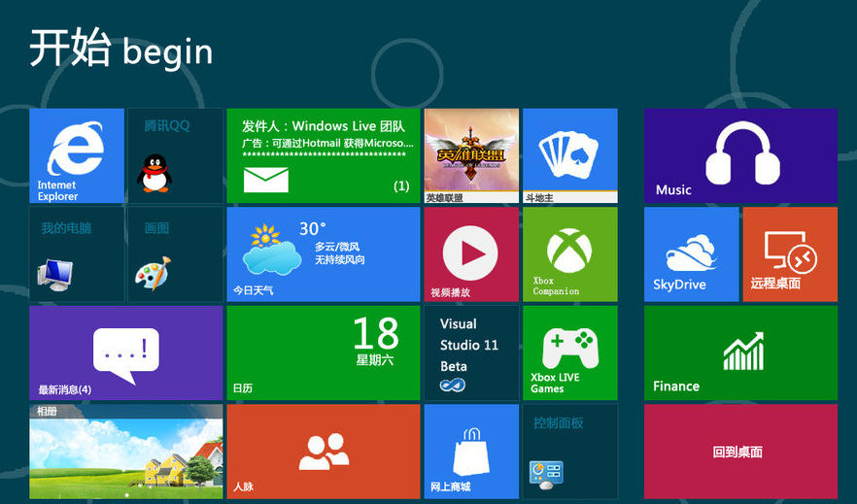Open the Finance chart tile
The image size is (857, 504).
pos(739,353)
